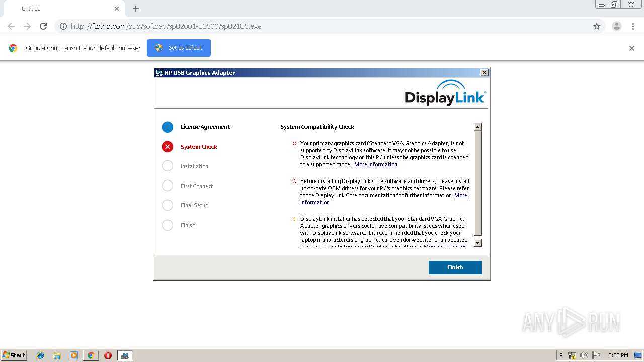
Task: Click the DisplayLink logo
Action: click(445, 93)
